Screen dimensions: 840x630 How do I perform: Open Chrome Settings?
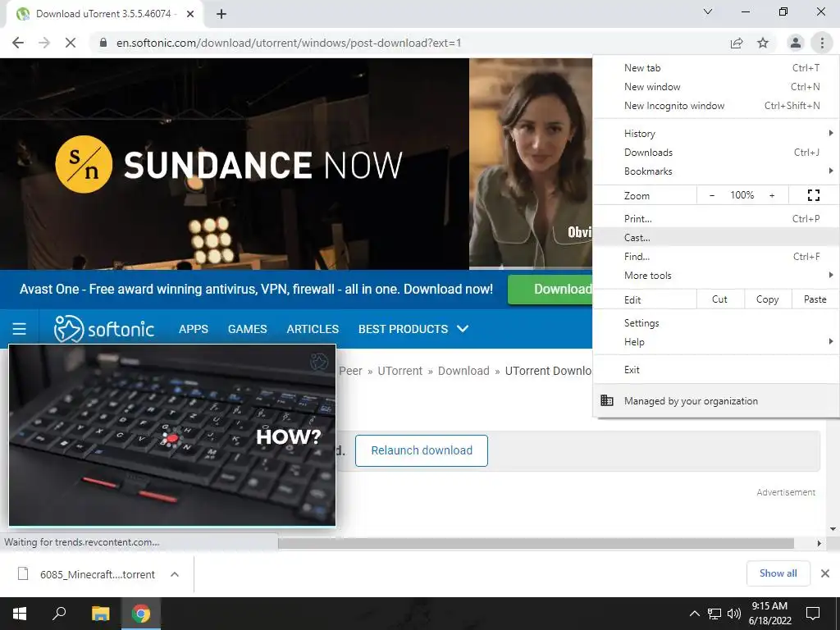[x=716, y=323]
